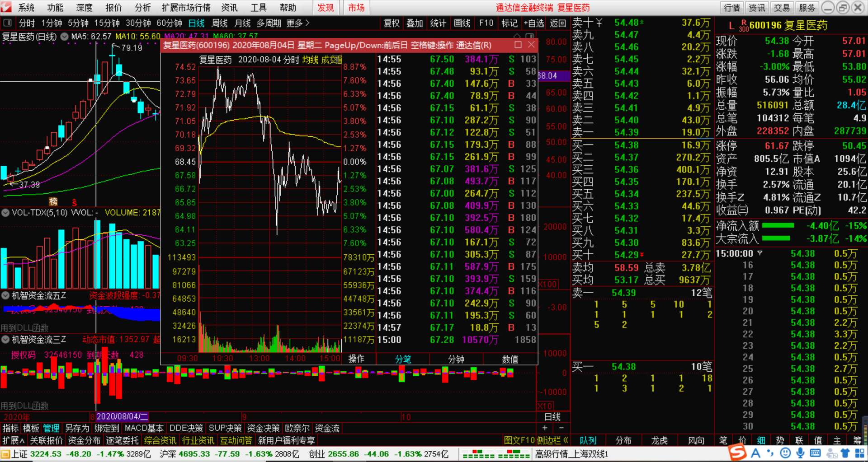
Task: Zoom out chart with minus button
Action: click(561, 428)
